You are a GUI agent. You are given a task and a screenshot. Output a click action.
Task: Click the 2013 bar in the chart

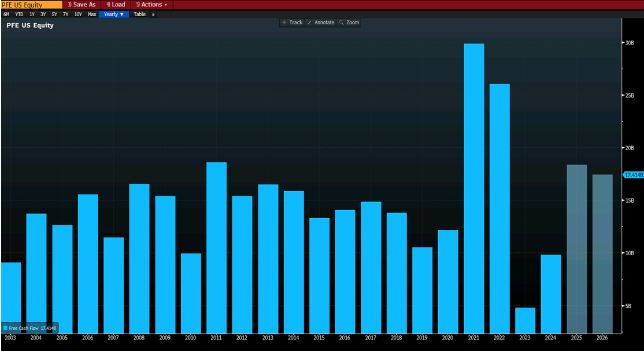[x=268, y=259]
